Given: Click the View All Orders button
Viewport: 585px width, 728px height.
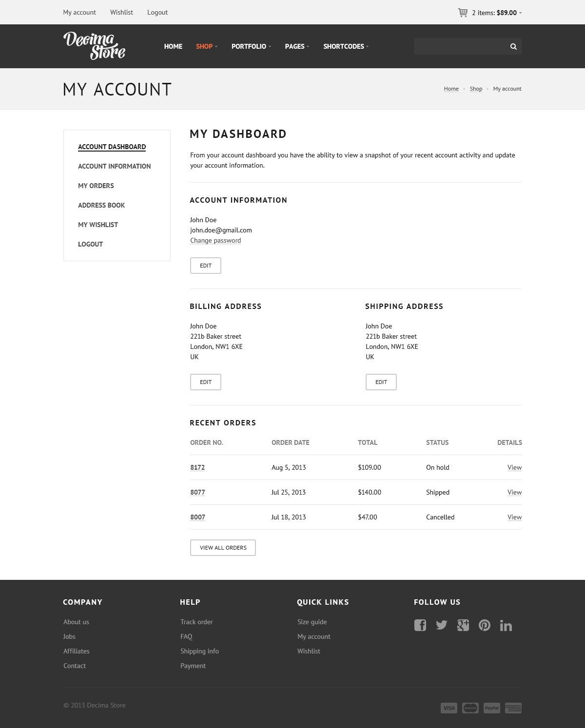Looking at the screenshot, I should [223, 548].
